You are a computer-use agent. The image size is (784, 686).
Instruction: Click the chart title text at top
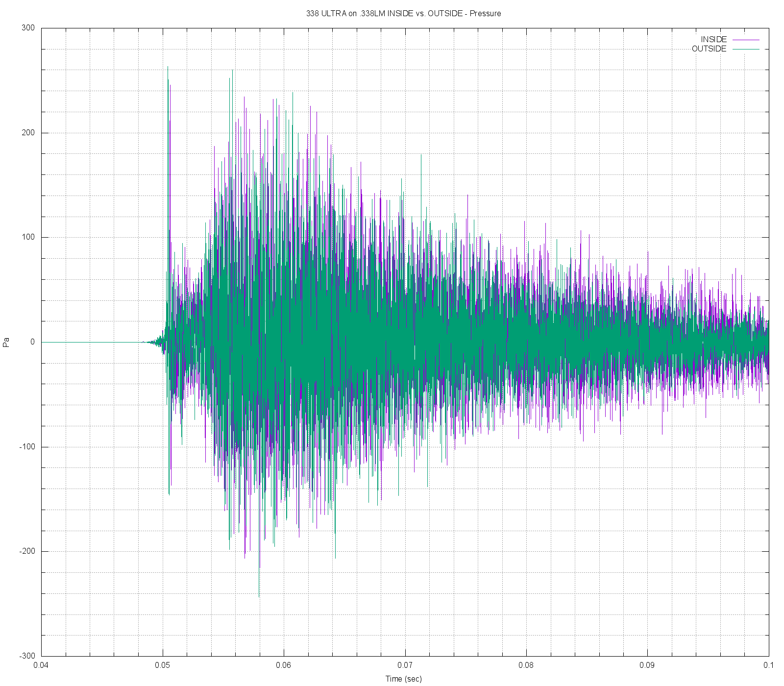pyautogui.click(x=403, y=14)
